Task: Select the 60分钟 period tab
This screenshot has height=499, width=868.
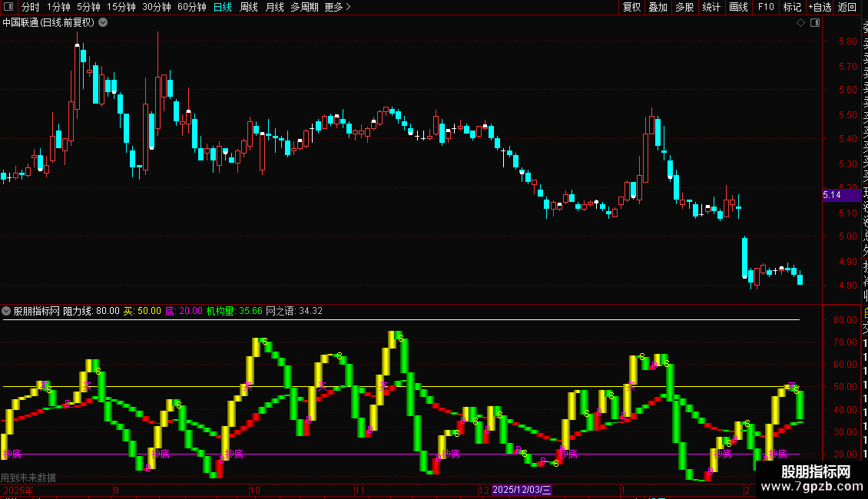Action: 192,7
